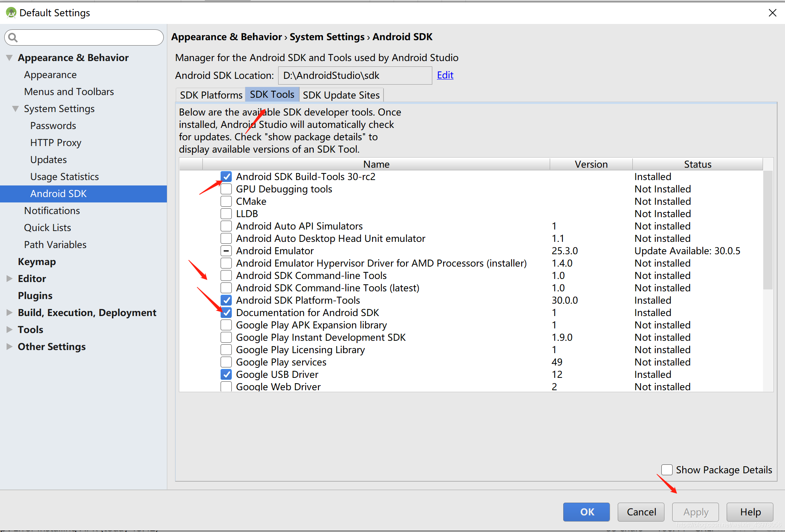Expand Other Settings
The height and width of the screenshot is (532, 785).
9,346
